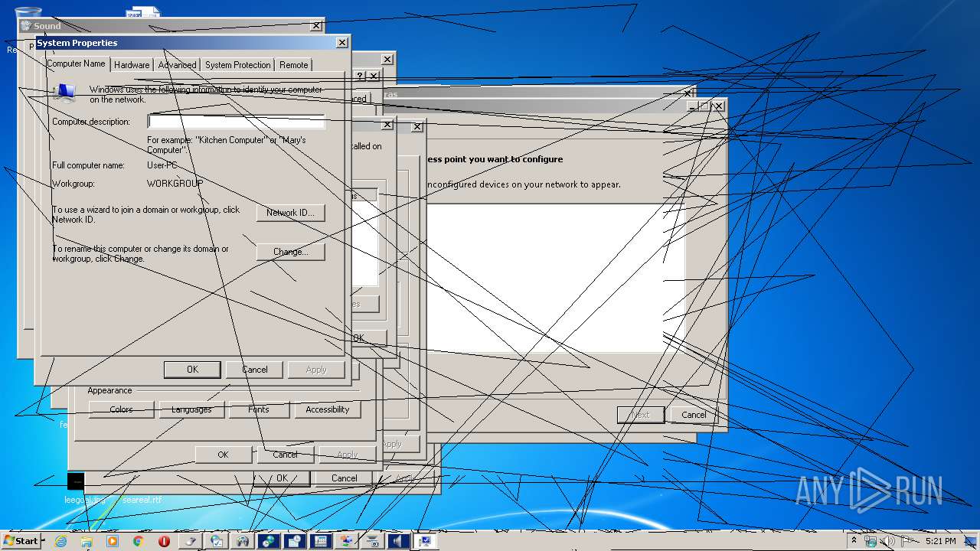Open the Languages button under Appearance
The image size is (980, 551).
(191, 409)
